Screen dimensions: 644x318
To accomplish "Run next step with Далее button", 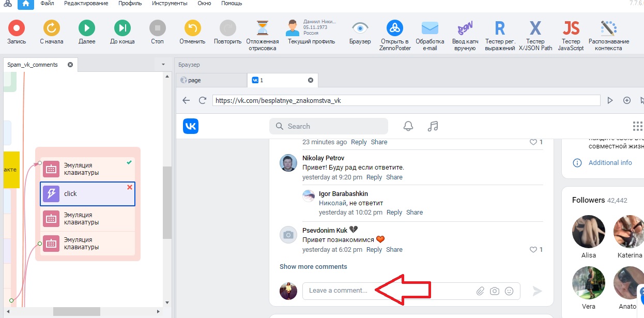I will coord(87,32).
